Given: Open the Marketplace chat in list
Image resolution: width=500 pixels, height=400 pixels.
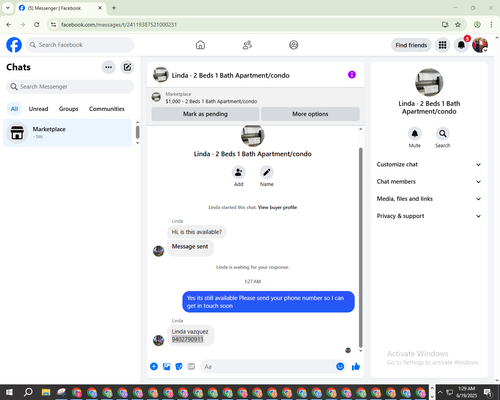Looking at the screenshot, I should coord(67,133).
